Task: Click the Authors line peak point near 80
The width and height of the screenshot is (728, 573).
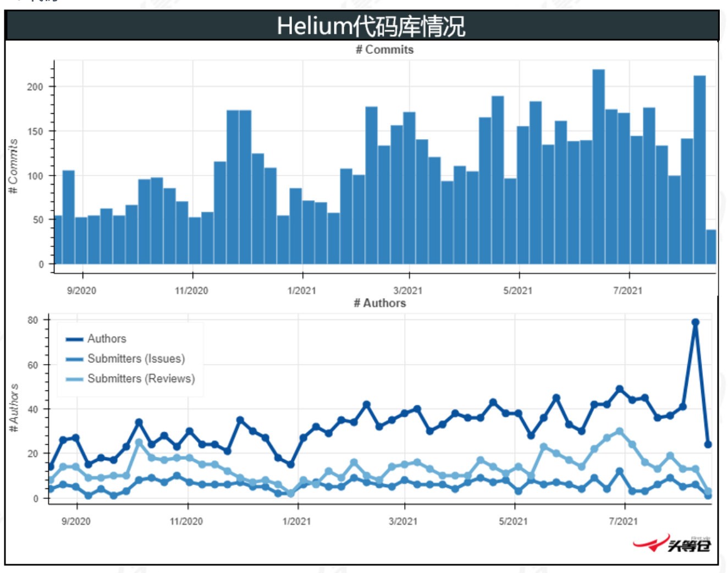Action: (696, 322)
